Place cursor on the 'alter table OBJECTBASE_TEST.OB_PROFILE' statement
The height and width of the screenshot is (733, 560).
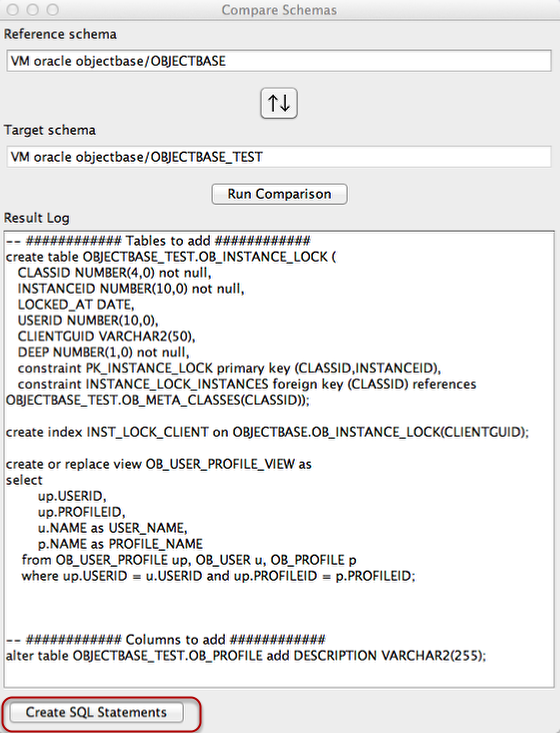[246, 655]
